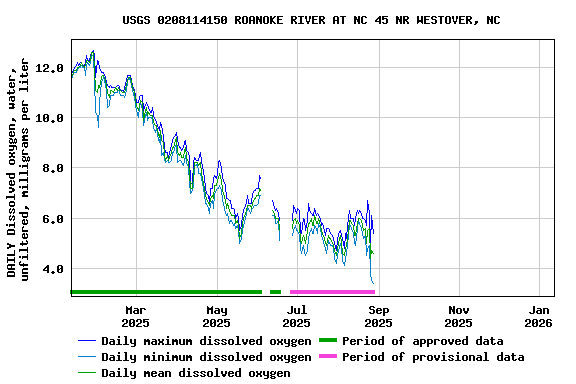The width and height of the screenshot is (576, 384).
Task: Click legend text Daily maximum dissolved oxygen
Action: click(206, 341)
